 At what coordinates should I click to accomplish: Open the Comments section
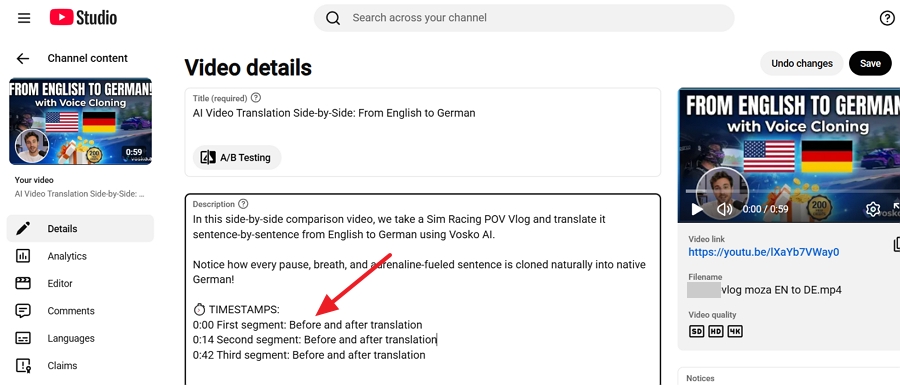click(x=80, y=311)
